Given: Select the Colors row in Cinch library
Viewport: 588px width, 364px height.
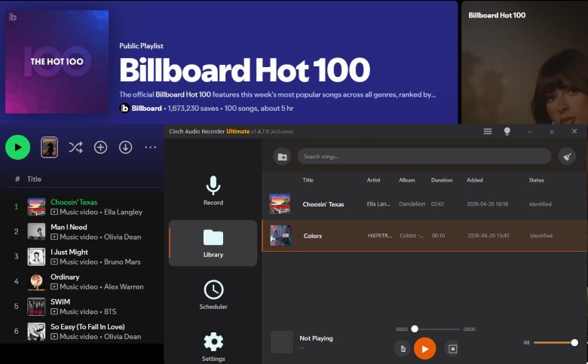Looking at the screenshot, I should pyautogui.click(x=424, y=235).
